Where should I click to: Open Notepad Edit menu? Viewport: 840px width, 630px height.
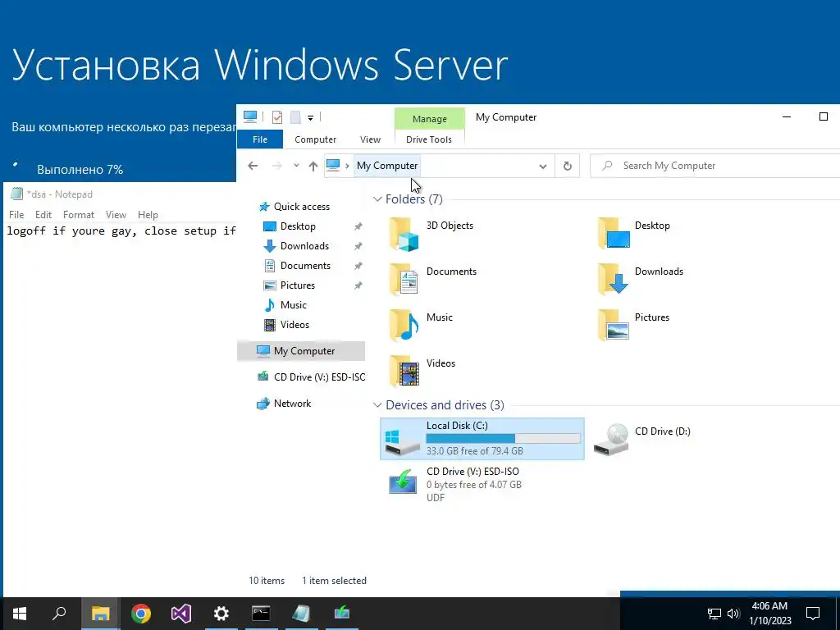(43, 215)
